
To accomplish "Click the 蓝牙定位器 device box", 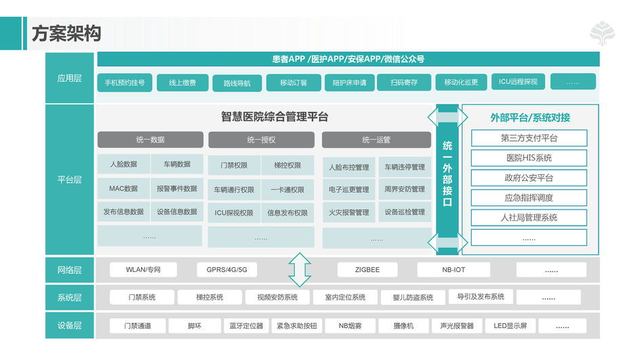I will pyautogui.click(x=245, y=326).
